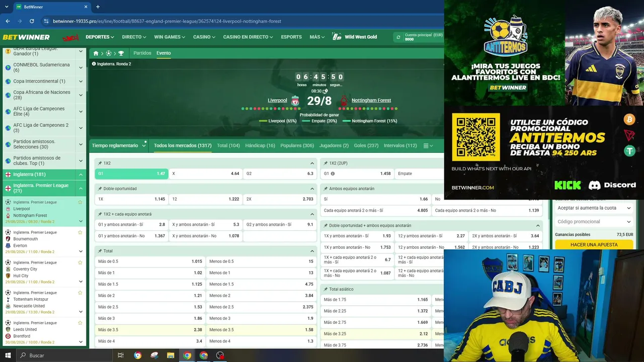Switch to the Goles (237) tab
Image resolution: width=644 pixels, height=362 pixels.
point(366,146)
